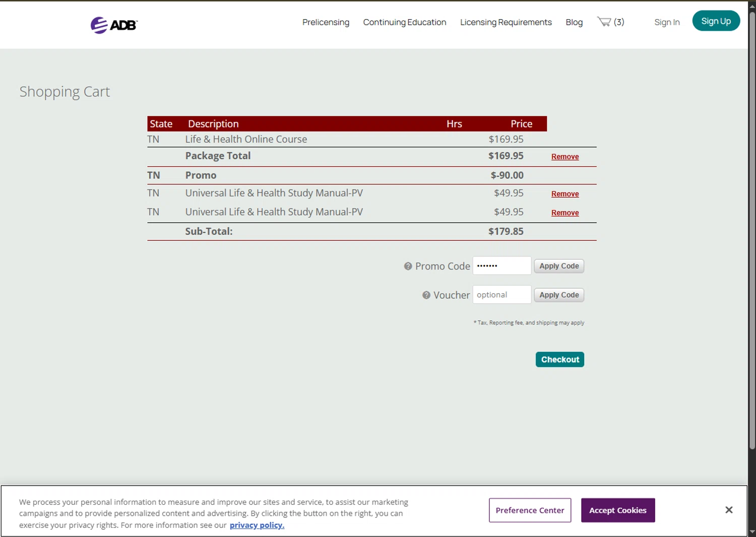
Task: Click the Sub-Total amount $179.85
Action: coord(506,231)
